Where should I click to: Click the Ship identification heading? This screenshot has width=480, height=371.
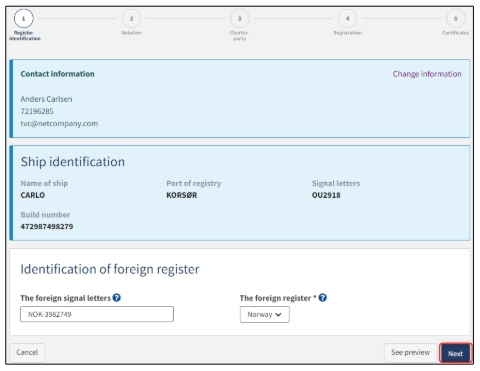[73, 162]
